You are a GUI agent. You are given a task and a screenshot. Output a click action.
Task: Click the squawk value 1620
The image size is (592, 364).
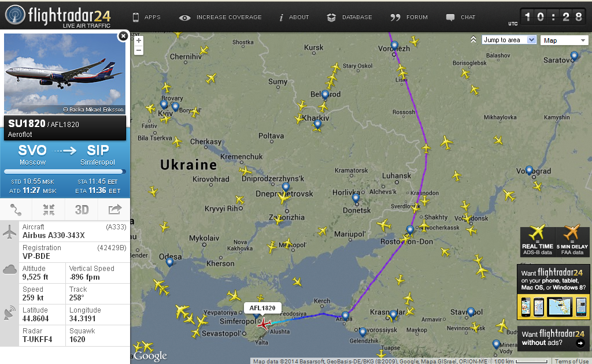77,339
